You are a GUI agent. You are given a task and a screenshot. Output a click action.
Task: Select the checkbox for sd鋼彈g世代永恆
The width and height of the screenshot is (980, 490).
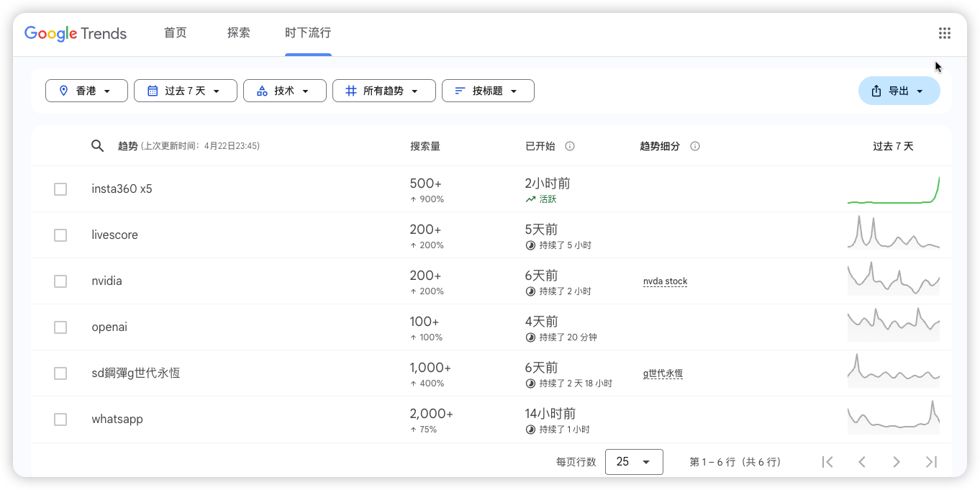(60, 373)
